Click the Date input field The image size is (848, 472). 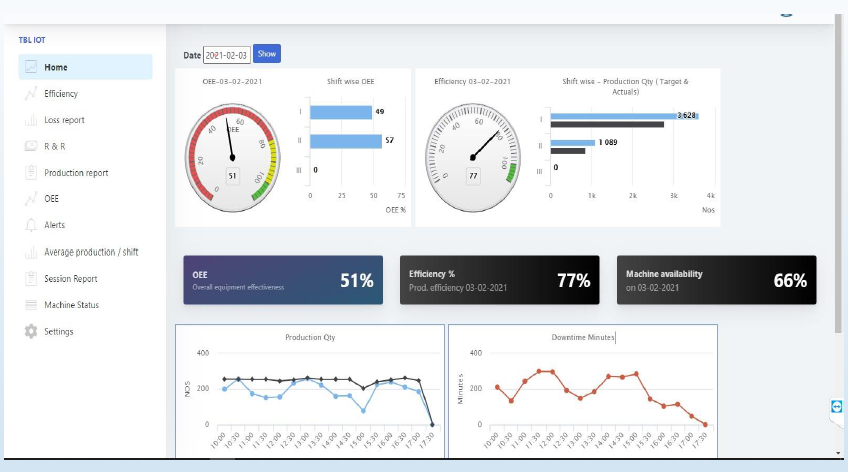coord(226,54)
